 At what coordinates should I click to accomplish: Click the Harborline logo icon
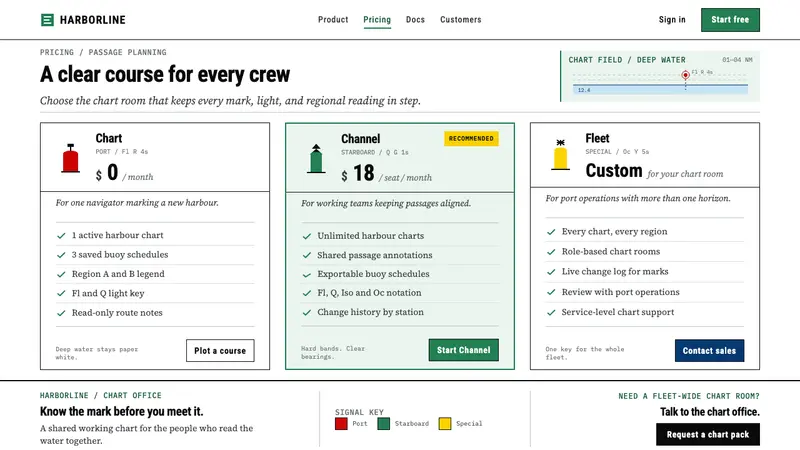point(47,20)
